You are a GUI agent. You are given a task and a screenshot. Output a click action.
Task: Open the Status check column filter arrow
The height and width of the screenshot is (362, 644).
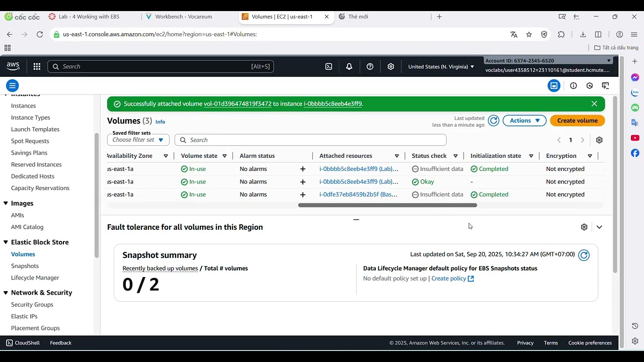[455, 156]
